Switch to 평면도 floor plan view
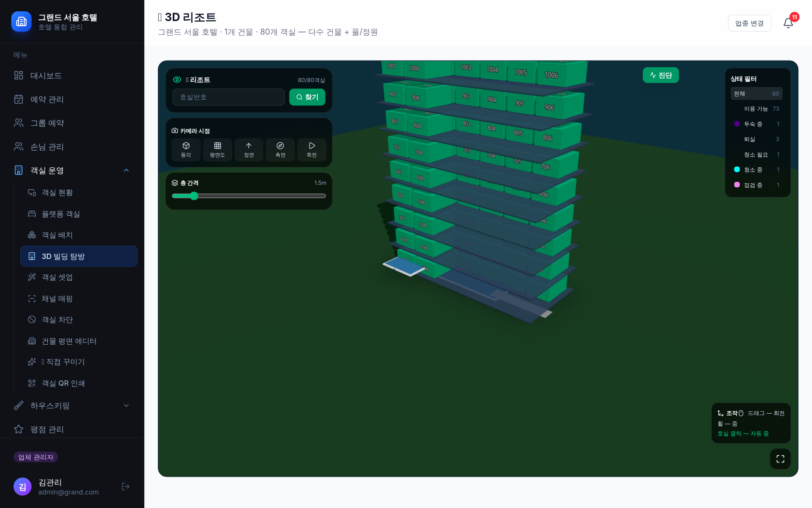This screenshot has height=508, width=812. [x=217, y=150]
